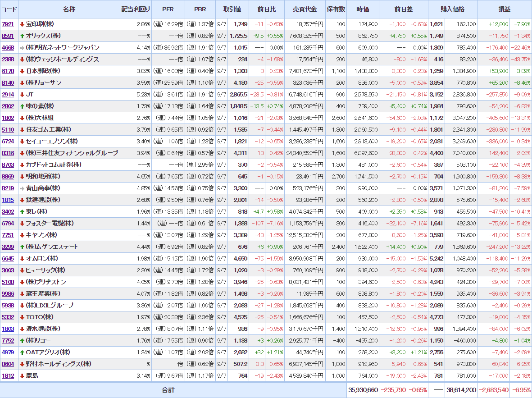Image resolution: width=532 pixels, height=398 pixels.
Task: Click the green up arrow beside (株)ムゲンエステート
Action: [22, 247]
